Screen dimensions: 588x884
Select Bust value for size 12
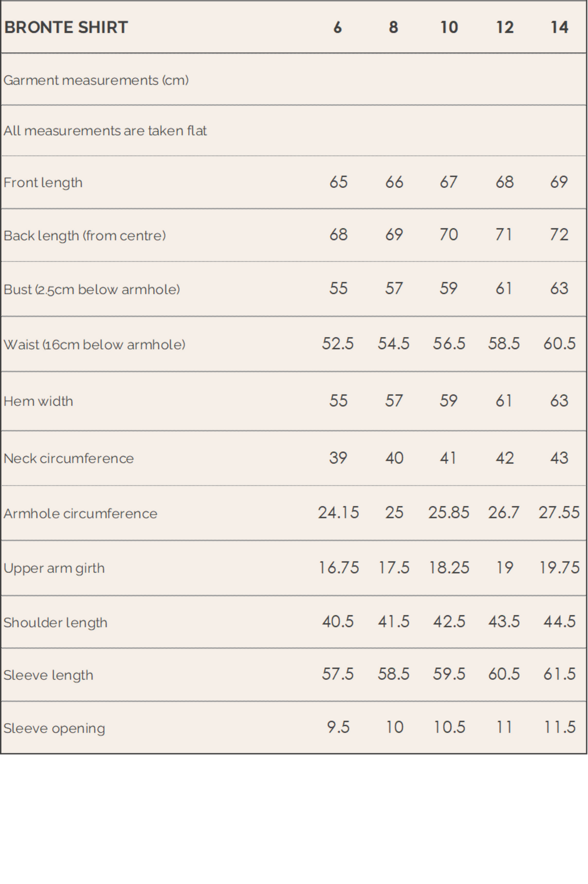pyautogui.click(x=504, y=289)
